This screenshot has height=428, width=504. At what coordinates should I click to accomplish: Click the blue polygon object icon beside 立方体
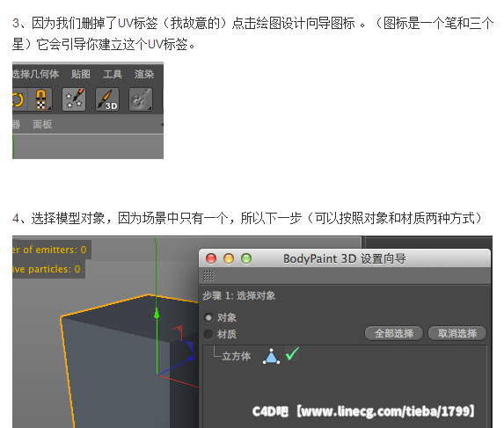(271, 357)
